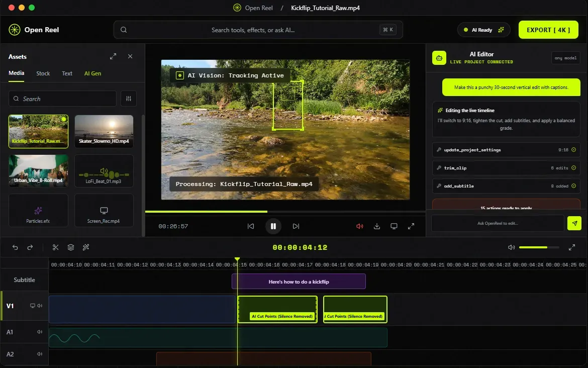588x368 pixels.
Task: Close the Assets panel
Action: point(130,56)
